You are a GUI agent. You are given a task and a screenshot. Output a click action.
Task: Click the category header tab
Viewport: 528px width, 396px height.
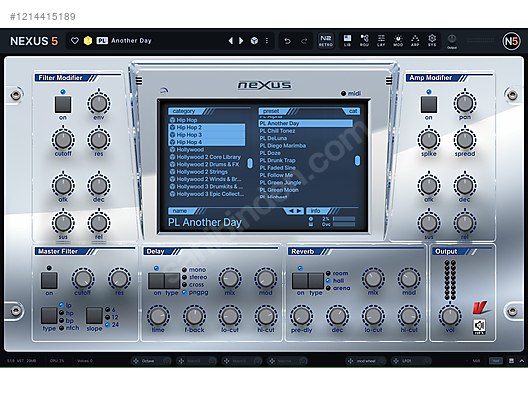point(186,111)
